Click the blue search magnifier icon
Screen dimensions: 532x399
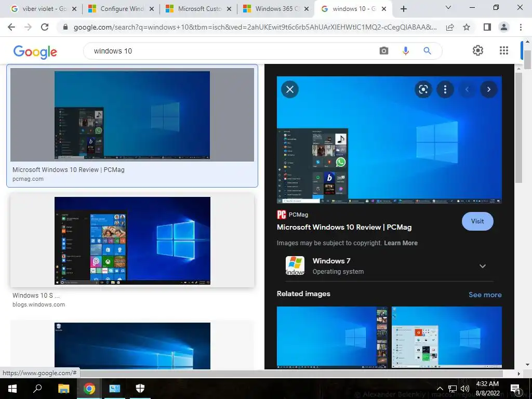pyautogui.click(x=427, y=51)
